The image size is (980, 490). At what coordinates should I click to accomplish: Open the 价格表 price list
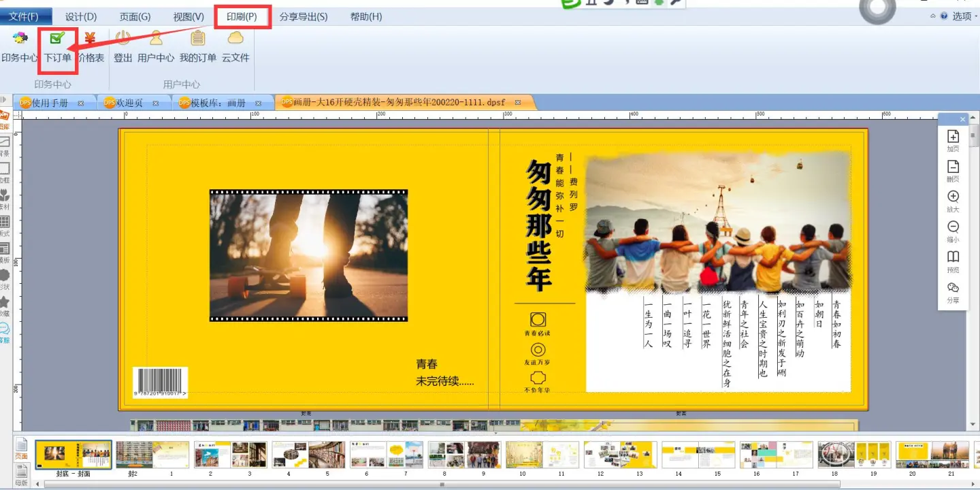coord(91,47)
